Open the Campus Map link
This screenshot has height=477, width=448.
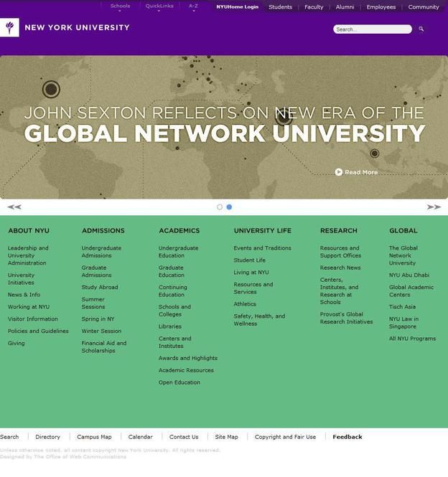click(x=94, y=437)
